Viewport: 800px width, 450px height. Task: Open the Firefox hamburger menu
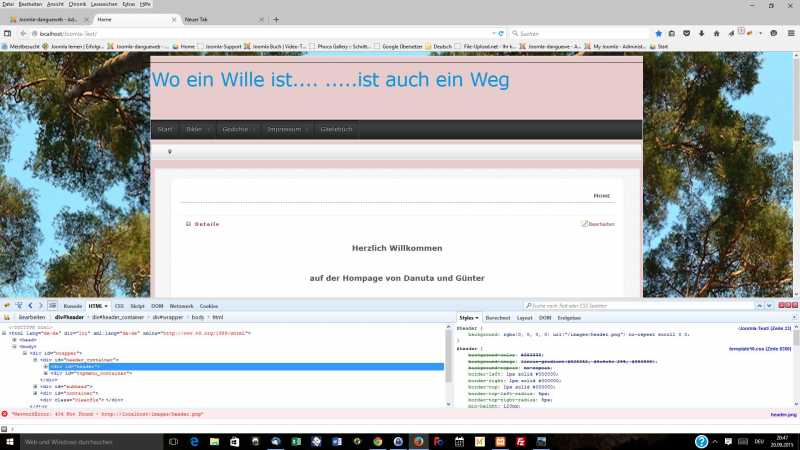click(791, 33)
